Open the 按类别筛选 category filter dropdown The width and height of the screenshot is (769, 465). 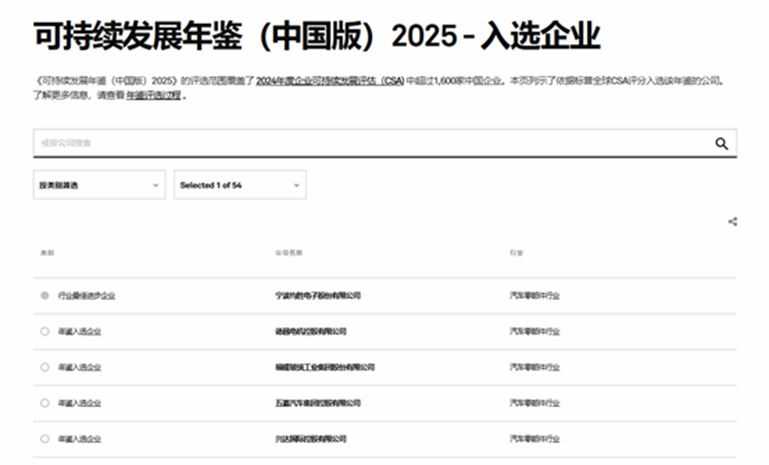click(99, 185)
